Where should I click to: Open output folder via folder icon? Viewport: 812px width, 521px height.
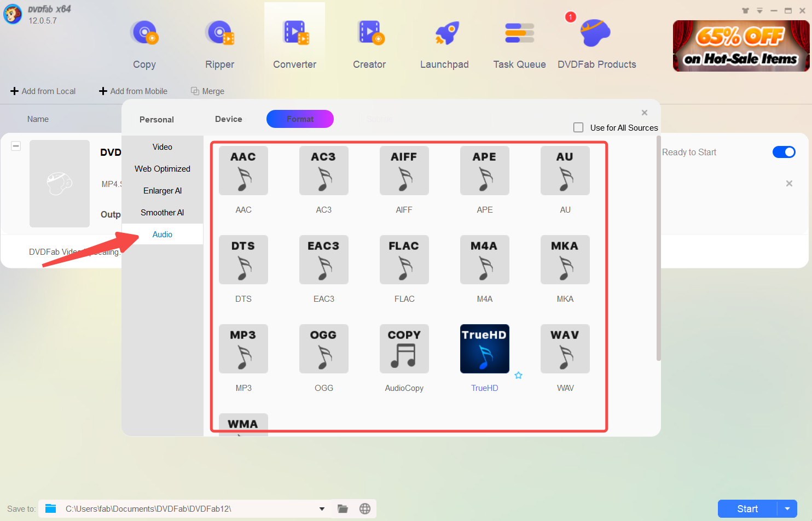coord(343,509)
